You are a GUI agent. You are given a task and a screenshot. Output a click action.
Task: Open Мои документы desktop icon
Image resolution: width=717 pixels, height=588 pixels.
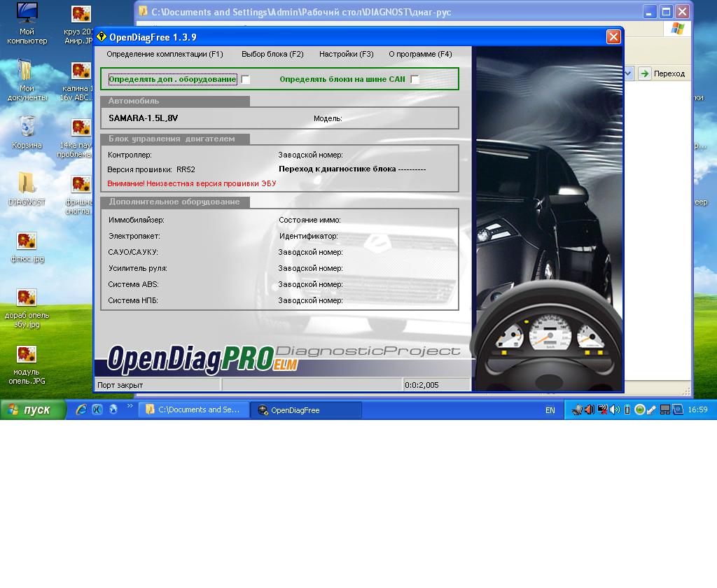point(27,80)
